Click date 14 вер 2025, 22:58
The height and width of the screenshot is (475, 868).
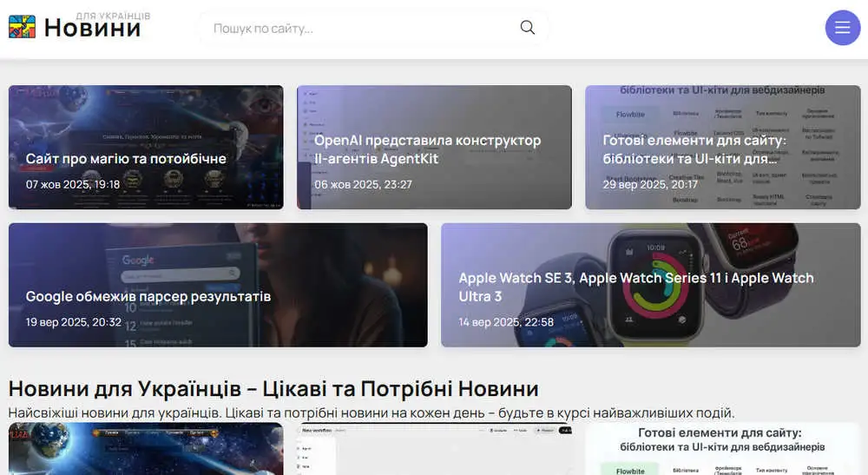tap(506, 321)
